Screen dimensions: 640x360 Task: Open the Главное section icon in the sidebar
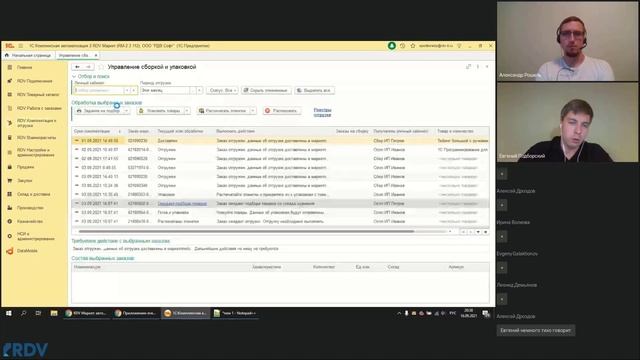[10, 67]
